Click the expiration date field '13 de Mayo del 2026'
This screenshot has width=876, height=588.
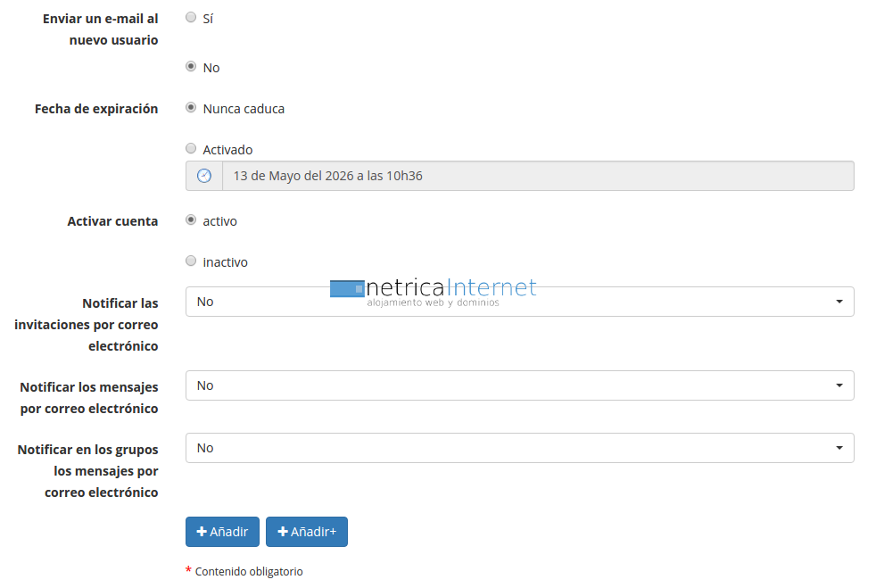click(x=538, y=176)
